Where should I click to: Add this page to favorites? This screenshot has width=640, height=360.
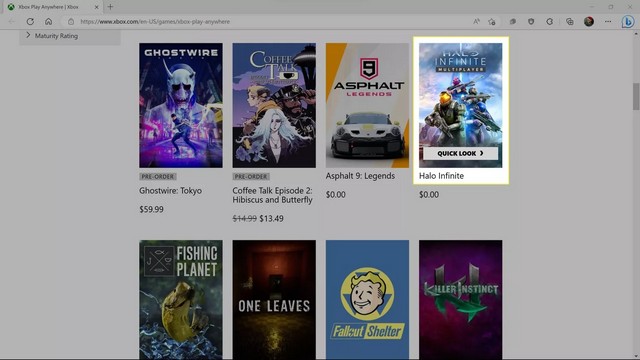[492, 22]
